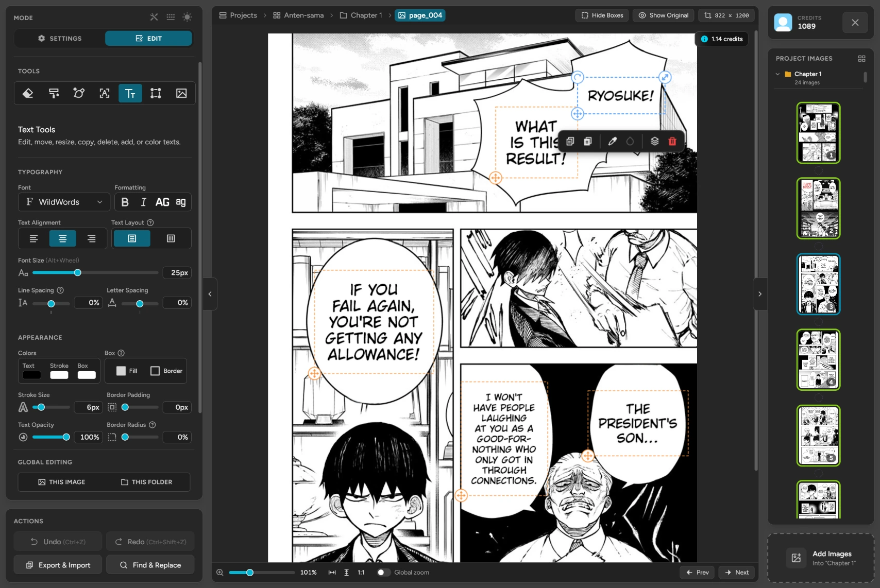The width and height of the screenshot is (880, 588).
Task: Click the Hide Boxes button
Action: pyautogui.click(x=602, y=15)
